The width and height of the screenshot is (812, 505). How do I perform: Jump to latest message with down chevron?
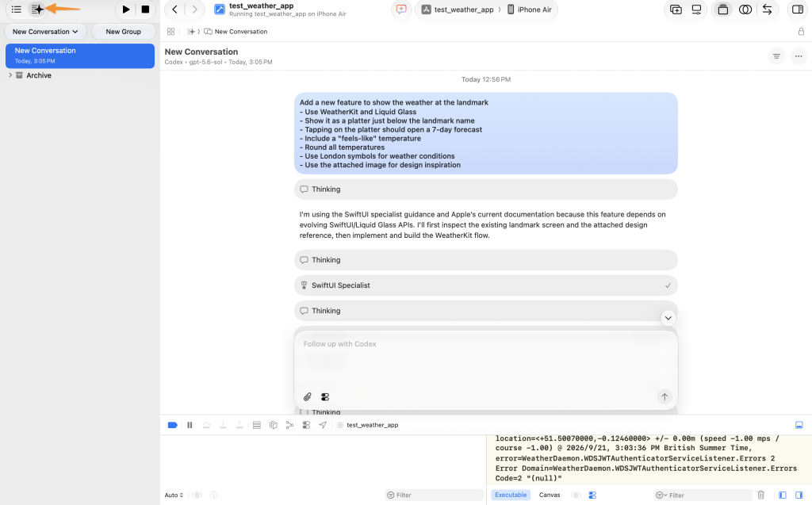tap(668, 318)
